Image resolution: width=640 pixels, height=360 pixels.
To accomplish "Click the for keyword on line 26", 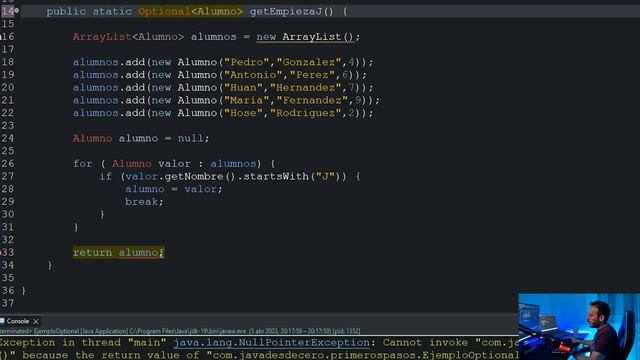I will pos(83,164).
